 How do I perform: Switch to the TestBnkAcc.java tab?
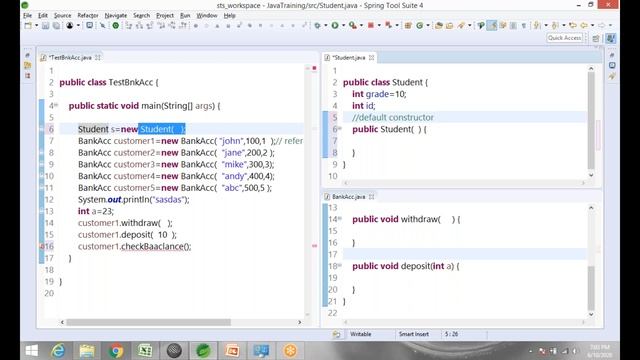point(70,58)
